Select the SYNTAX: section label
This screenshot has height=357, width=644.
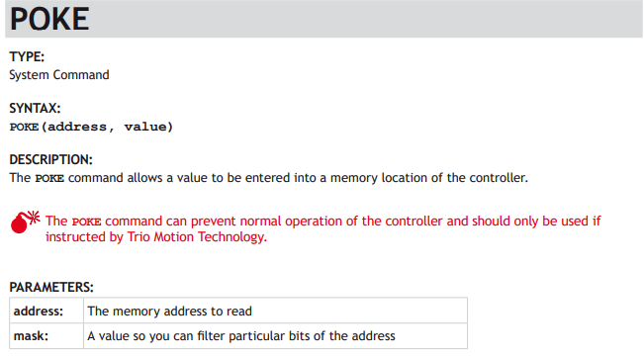point(35,109)
